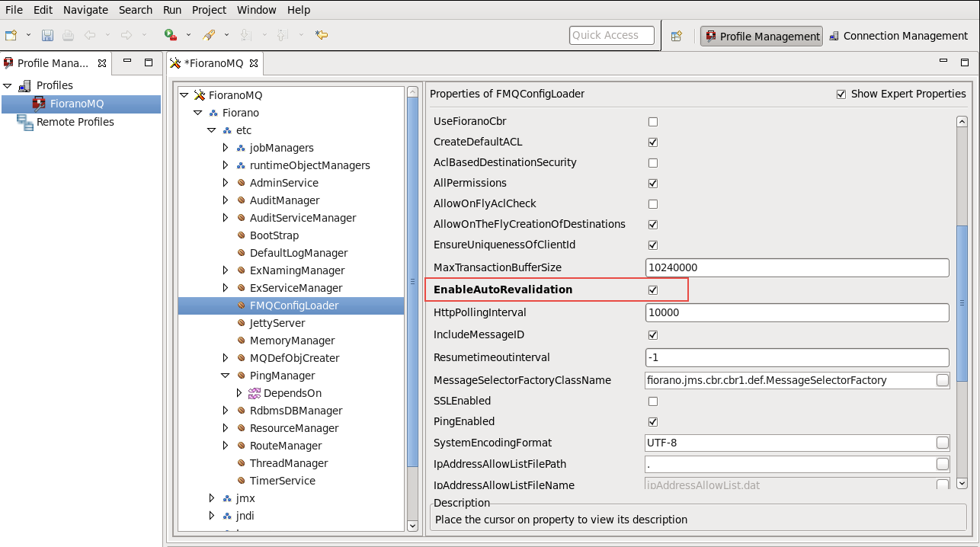Enable AclBasedDestinationSecurity checkbox

[x=653, y=163]
